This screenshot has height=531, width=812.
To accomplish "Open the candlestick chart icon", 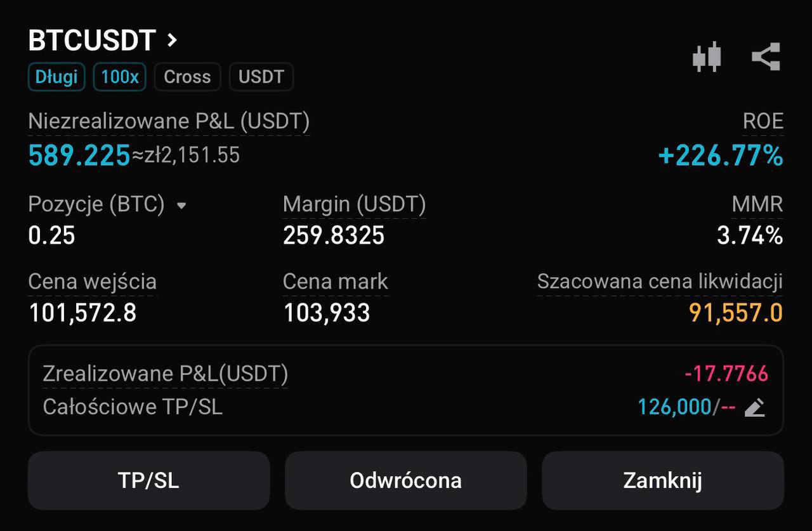I will [x=707, y=57].
